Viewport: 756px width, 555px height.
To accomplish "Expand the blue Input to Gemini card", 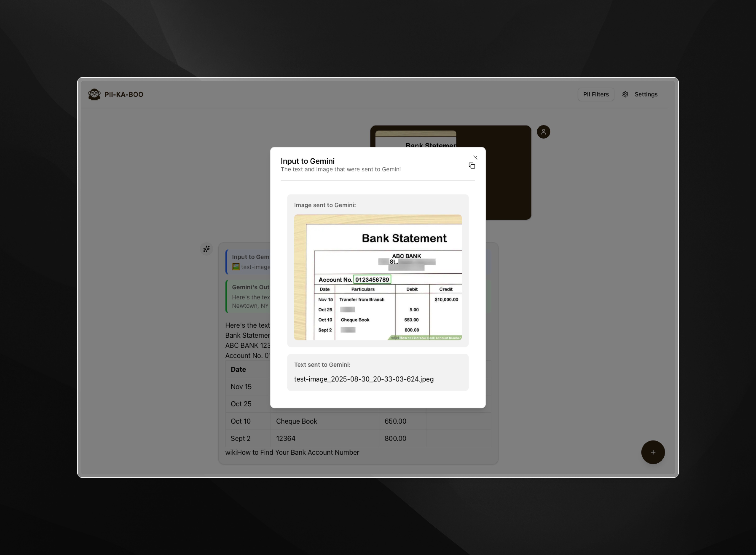I will click(x=251, y=257).
